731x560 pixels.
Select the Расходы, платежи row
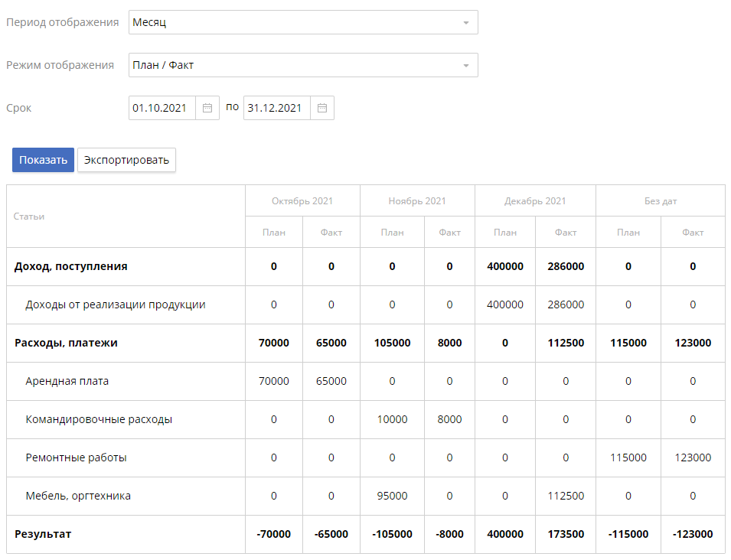click(x=66, y=343)
